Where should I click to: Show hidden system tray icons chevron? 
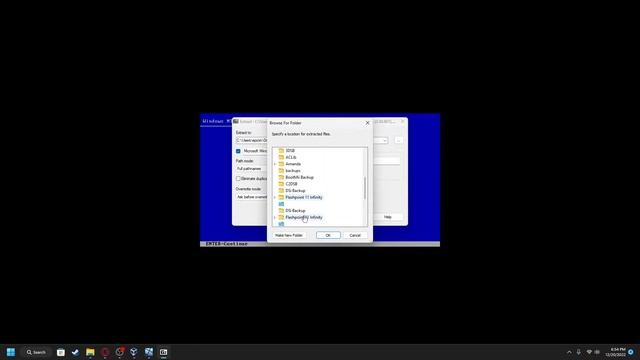569,352
